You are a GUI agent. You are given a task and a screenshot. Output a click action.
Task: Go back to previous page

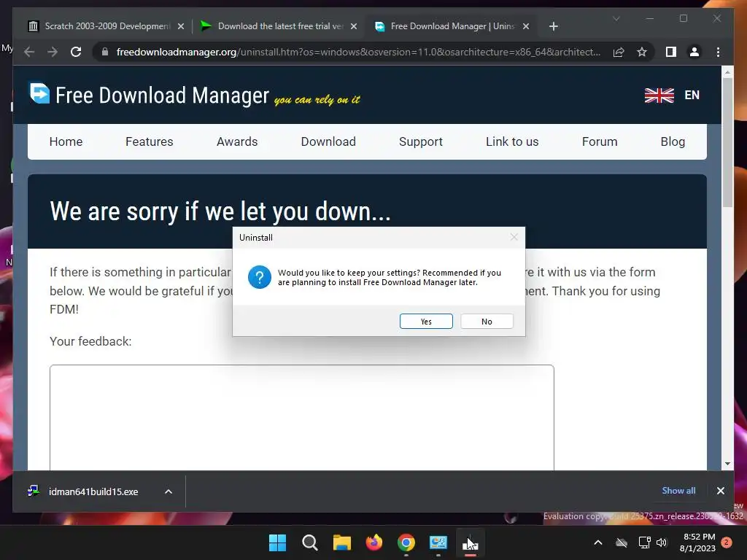click(x=29, y=52)
